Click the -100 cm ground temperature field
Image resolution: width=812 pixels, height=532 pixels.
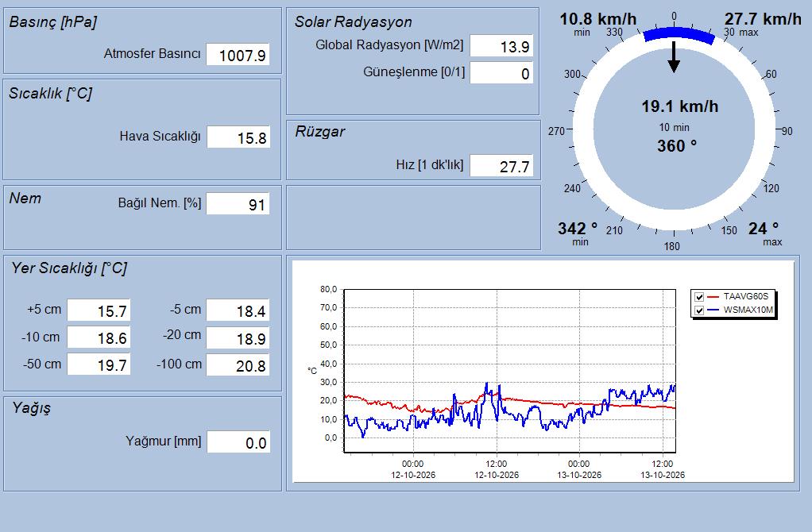coord(238,364)
